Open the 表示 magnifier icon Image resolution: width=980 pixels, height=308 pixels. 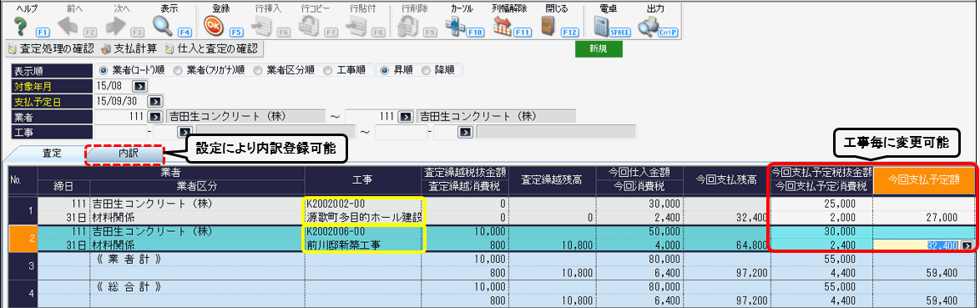coord(164,26)
